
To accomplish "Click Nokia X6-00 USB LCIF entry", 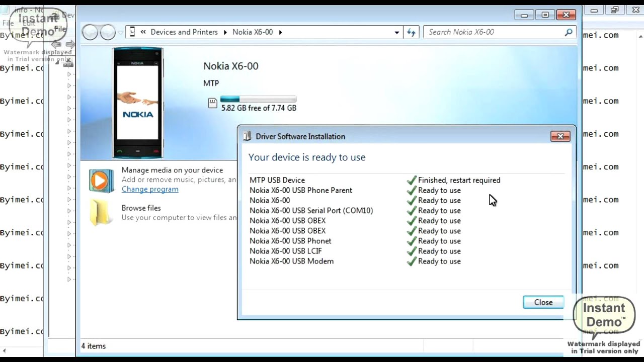I will click(286, 251).
